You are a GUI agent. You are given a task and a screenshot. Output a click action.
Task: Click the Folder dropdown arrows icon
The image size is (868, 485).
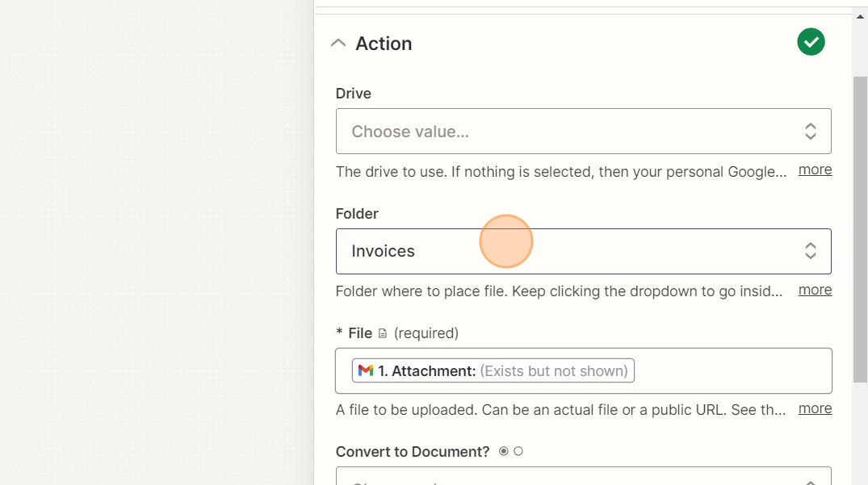[x=810, y=251]
